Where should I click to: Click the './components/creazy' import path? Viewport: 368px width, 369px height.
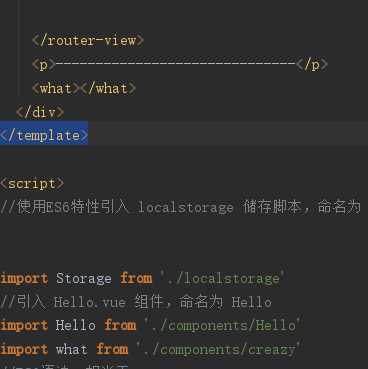pyautogui.click(x=218, y=350)
